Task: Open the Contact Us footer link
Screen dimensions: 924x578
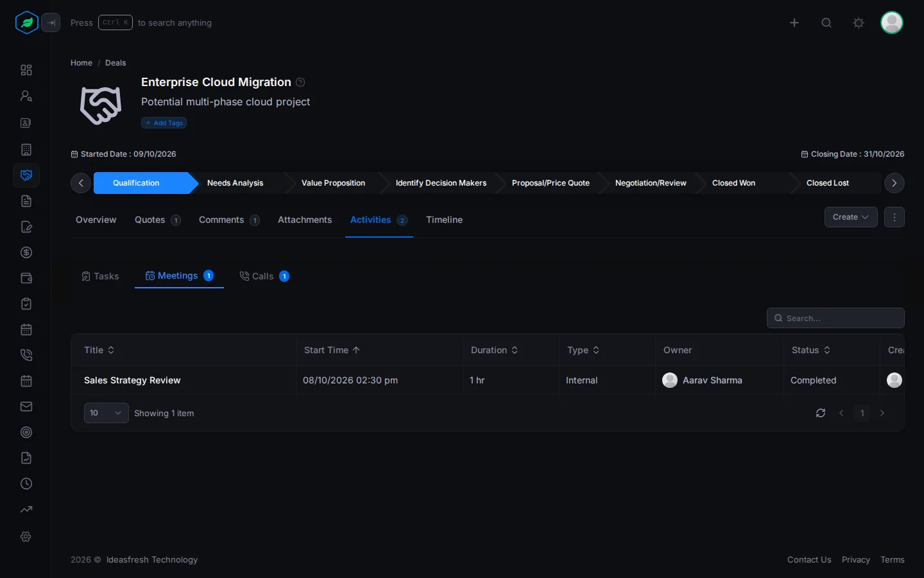Action: click(809, 560)
